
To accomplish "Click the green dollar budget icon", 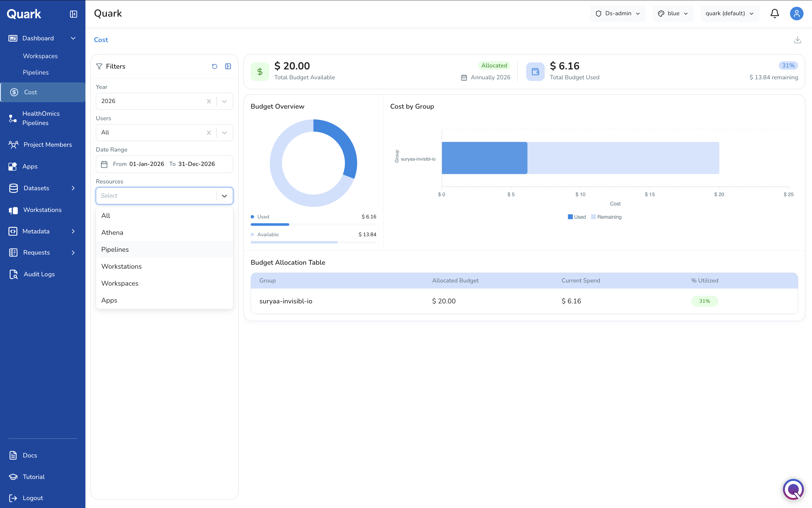I will pyautogui.click(x=260, y=72).
